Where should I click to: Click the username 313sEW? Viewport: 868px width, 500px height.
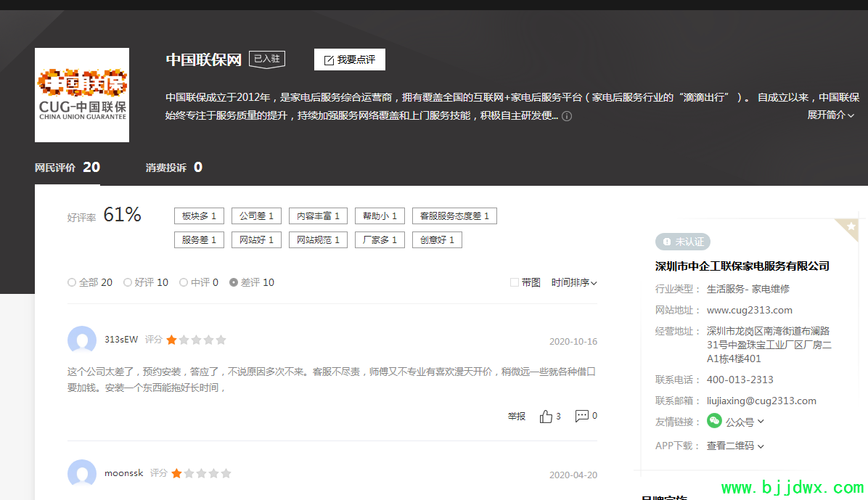point(121,340)
